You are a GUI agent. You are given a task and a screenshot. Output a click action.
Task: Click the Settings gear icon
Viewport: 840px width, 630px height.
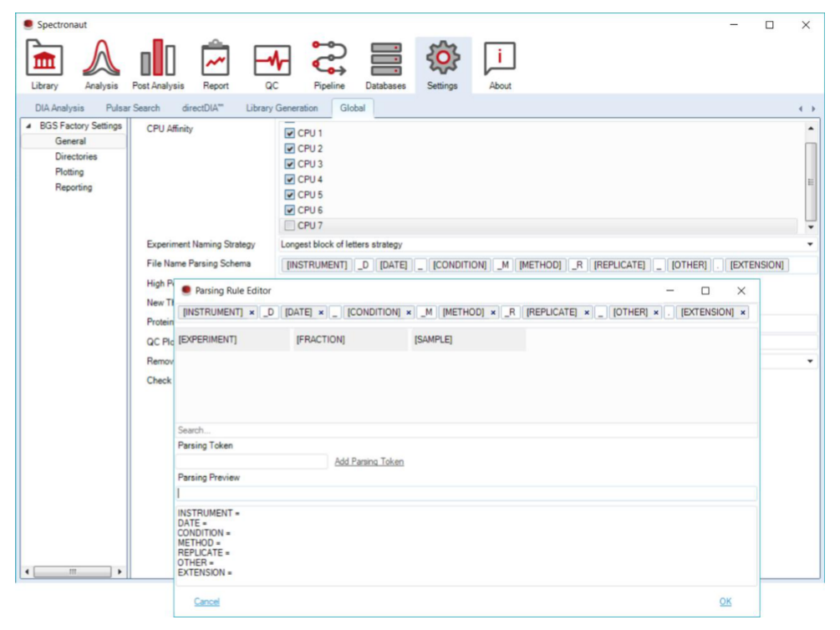click(442, 58)
